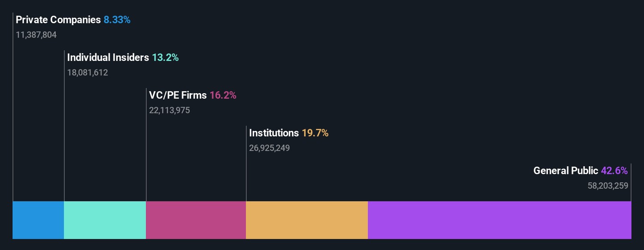Select the teal Individual Insiders bar segment
The image size is (644, 250).
(x=105, y=220)
